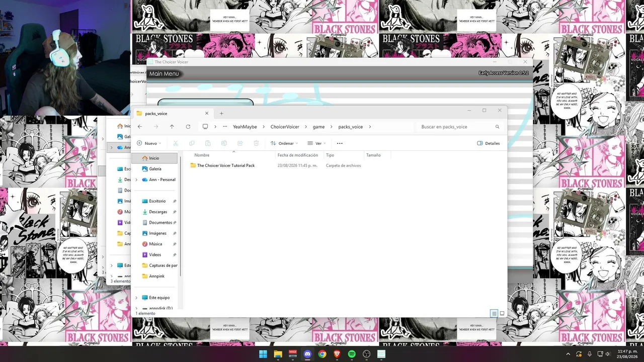Viewport: 644px width, 362px height.
Task: Open the Nuevo dropdown menu
Action: (x=150, y=143)
